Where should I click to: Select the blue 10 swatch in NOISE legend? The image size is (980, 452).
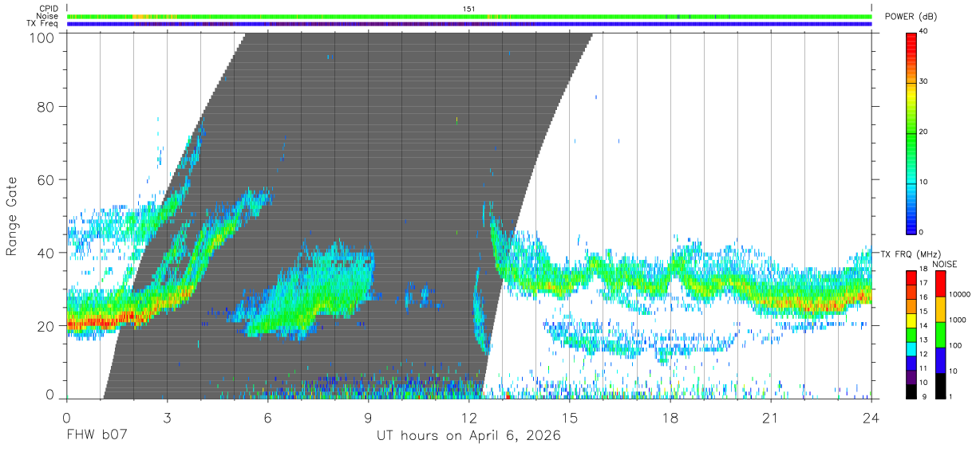click(942, 360)
